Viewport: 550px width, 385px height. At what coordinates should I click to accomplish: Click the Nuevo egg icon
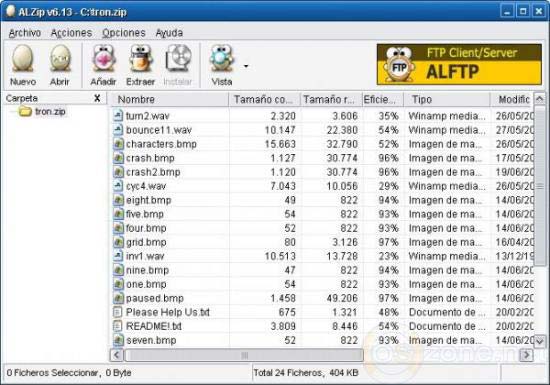(x=22, y=59)
